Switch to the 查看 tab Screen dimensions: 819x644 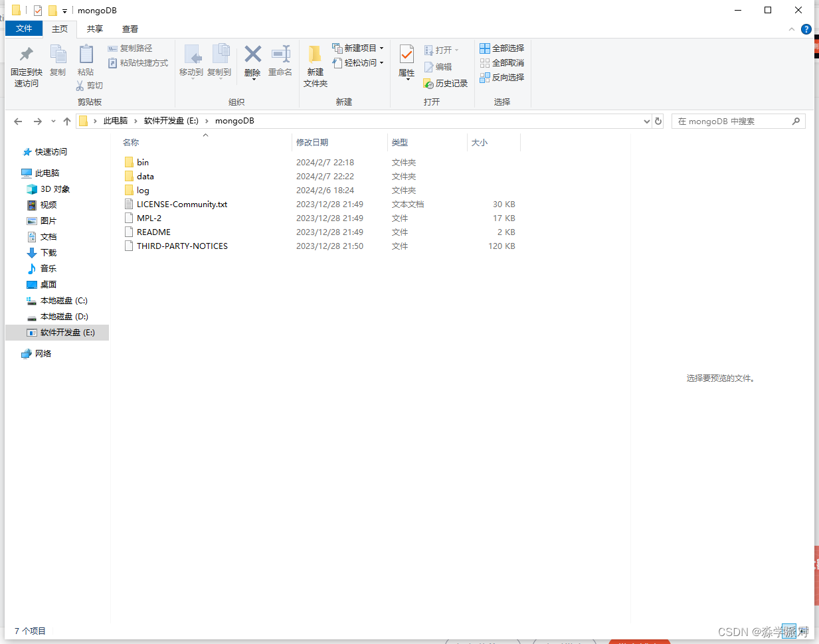pyautogui.click(x=130, y=29)
